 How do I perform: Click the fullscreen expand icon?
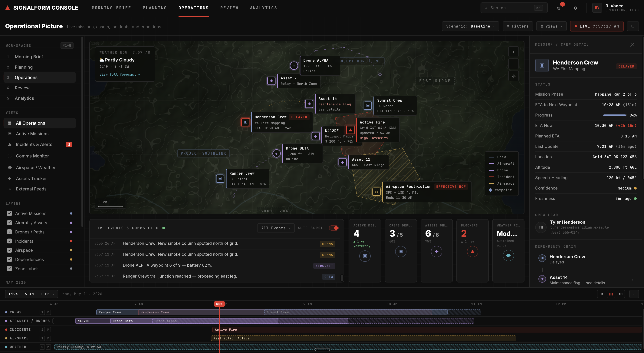point(633,26)
